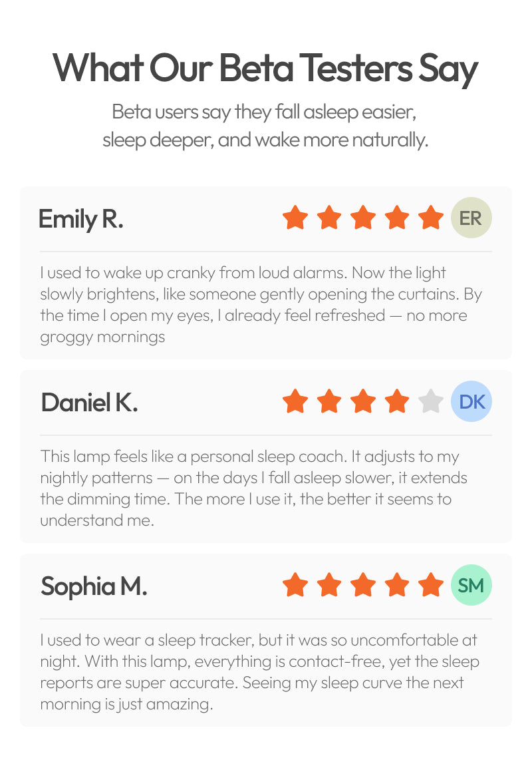Click the fifth star in Sophia's rating
This screenshot has width=532, height=760.
[x=431, y=586]
